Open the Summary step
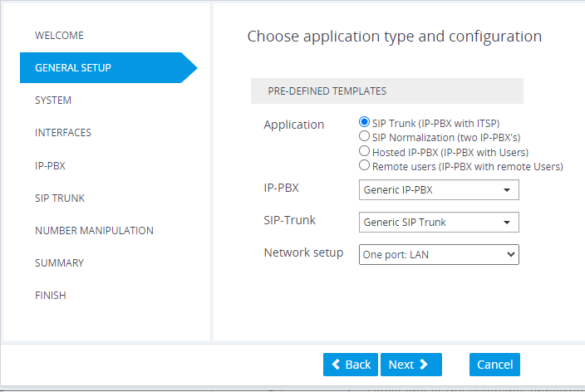 point(59,263)
